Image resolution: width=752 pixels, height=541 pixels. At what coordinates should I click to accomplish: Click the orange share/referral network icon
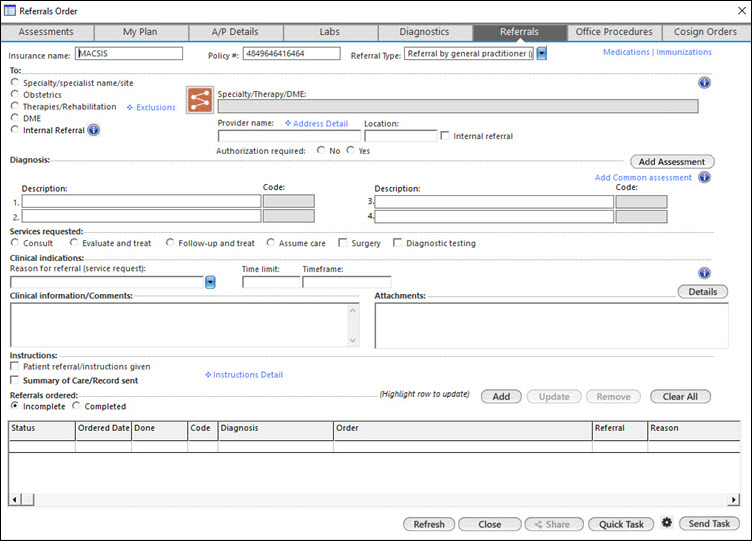(x=200, y=100)
